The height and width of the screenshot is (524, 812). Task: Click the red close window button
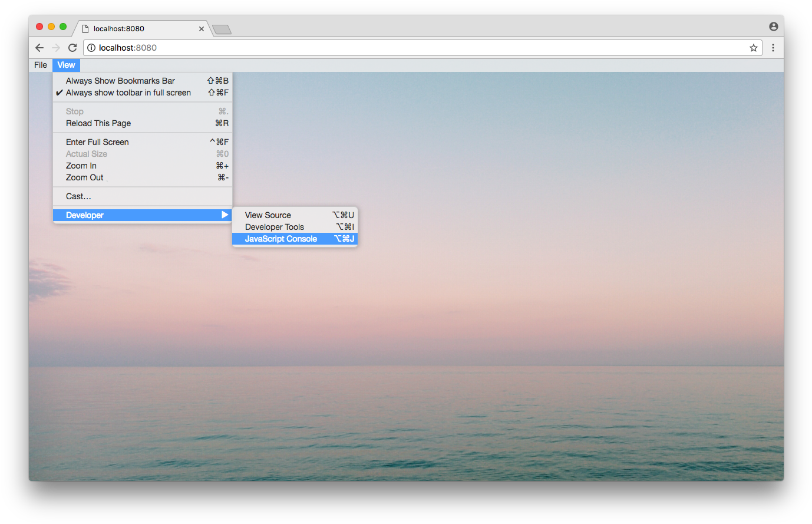pyautogui.click(x=39, y=27)
